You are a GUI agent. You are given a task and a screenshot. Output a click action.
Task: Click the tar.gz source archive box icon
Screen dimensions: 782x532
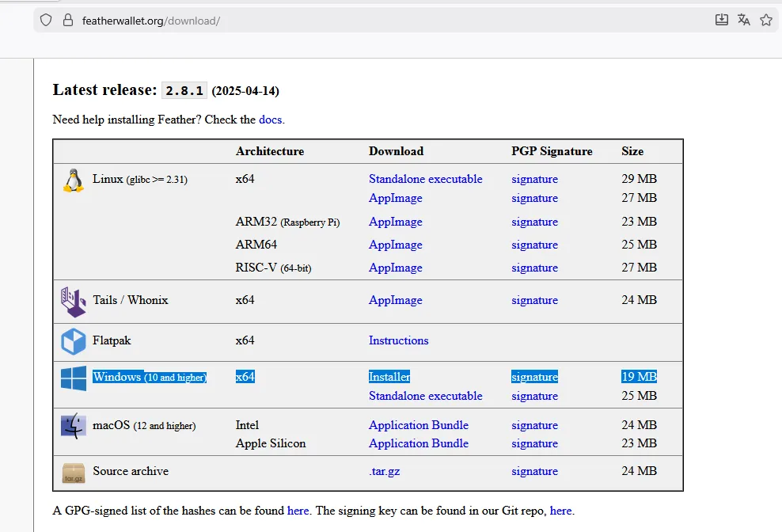tap(74, 473)
